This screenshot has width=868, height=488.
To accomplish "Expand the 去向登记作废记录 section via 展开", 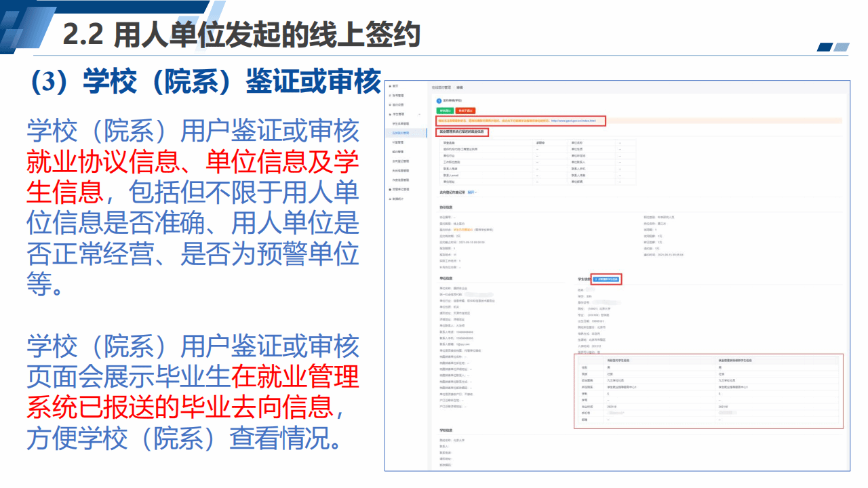I will (x=472, y=192).
